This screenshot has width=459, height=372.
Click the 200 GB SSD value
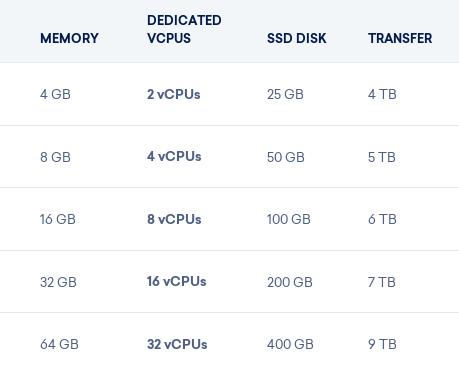(290, 282)
